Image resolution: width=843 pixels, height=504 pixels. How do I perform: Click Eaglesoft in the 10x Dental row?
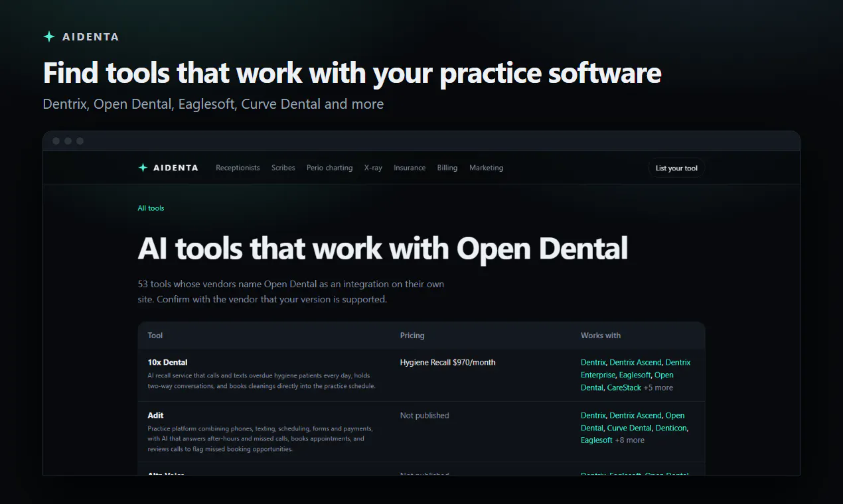(635, 375)
